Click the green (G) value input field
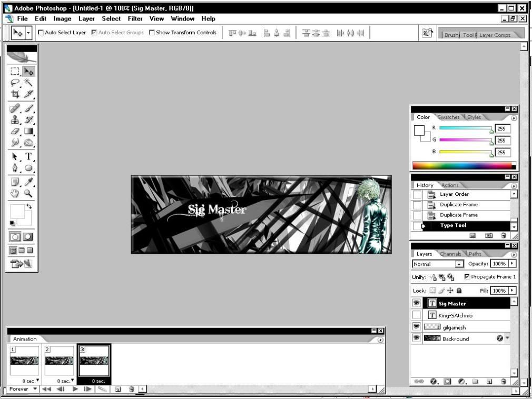 pos(503,141)
